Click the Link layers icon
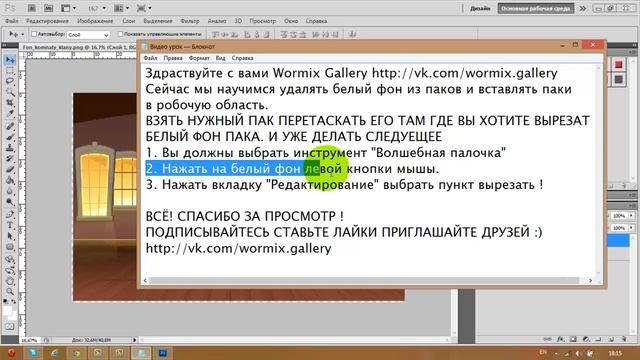 (548, 339)
